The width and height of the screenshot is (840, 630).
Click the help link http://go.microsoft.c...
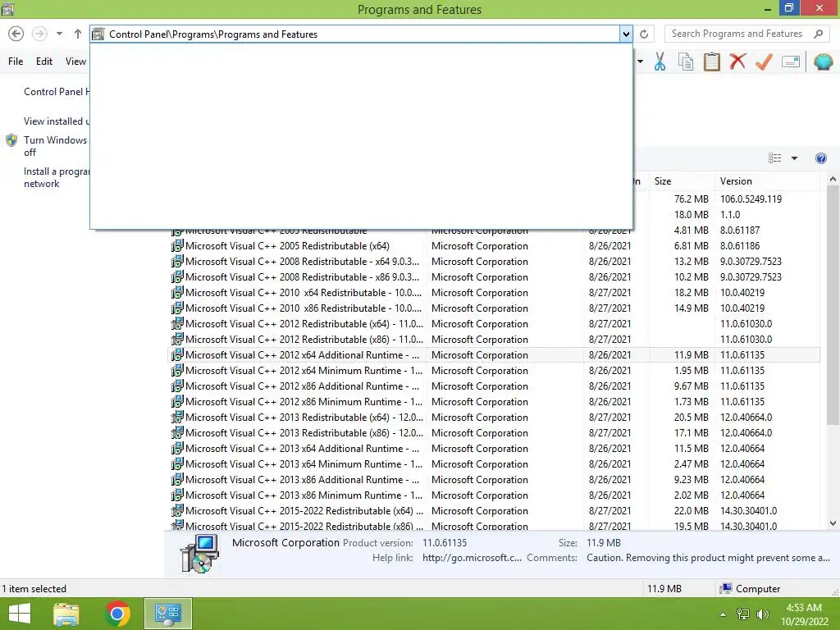[472, 558]
